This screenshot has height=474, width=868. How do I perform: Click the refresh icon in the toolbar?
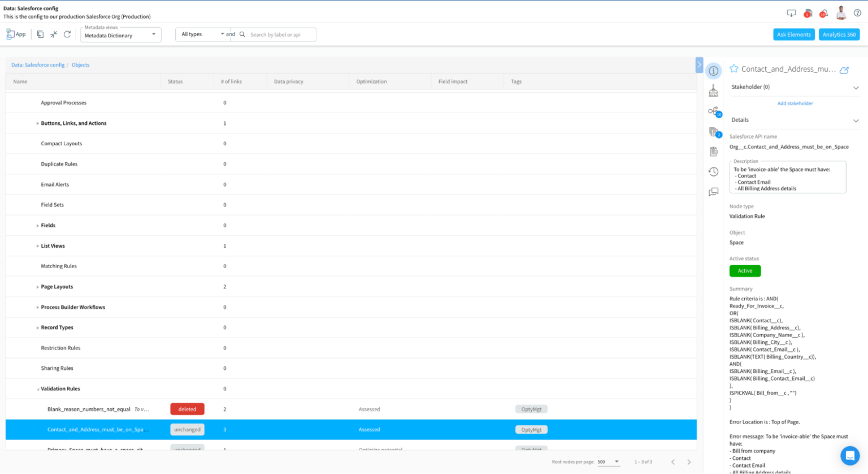tap(67, 34)
